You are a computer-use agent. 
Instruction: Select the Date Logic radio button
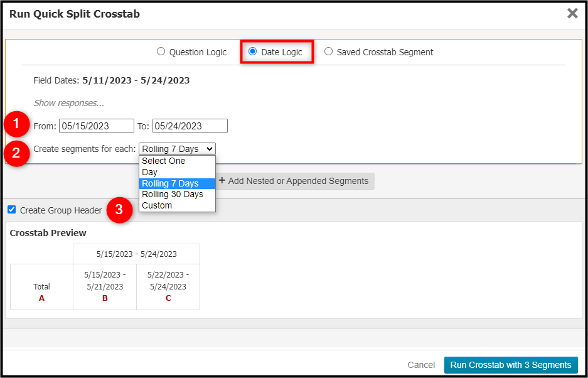click(253, 51)
